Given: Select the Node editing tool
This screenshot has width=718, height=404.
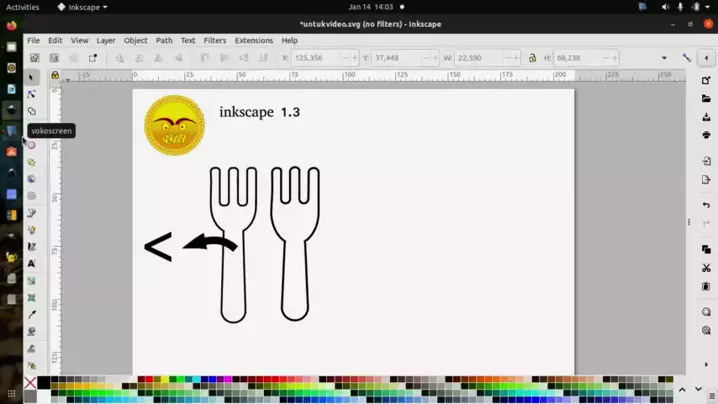Looking at the screenshot, I should pyautogui.click(x=32, y=94).
